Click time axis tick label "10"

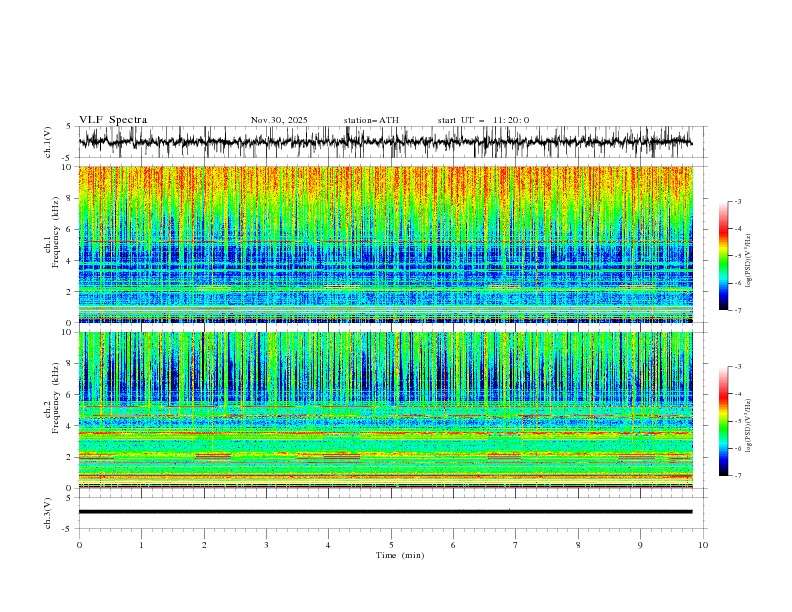tap(703, 545)
